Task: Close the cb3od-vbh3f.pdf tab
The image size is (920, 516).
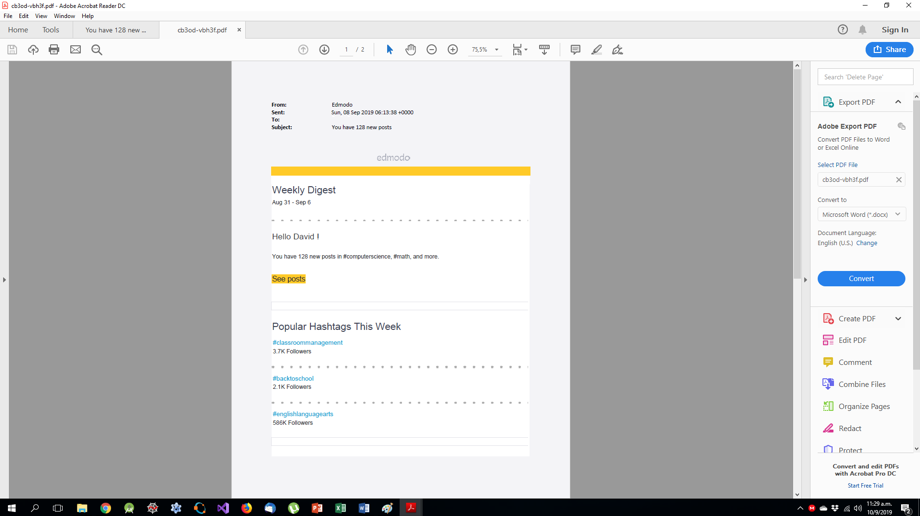Action: [x=239, y=30]
